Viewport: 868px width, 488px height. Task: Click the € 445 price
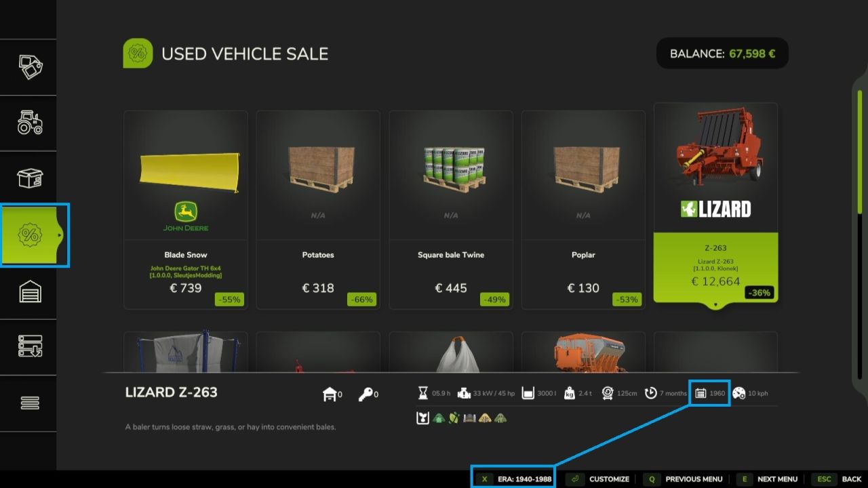(x=451, y=288)
